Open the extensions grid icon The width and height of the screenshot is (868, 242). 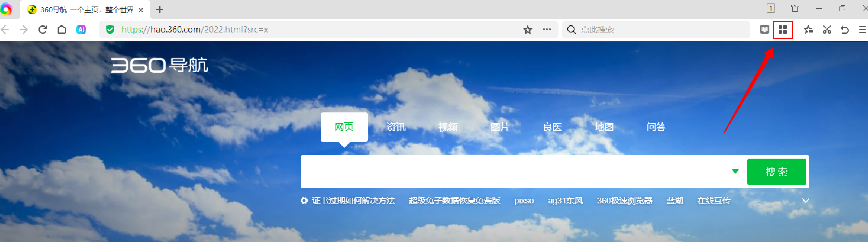tap(782, 30)
